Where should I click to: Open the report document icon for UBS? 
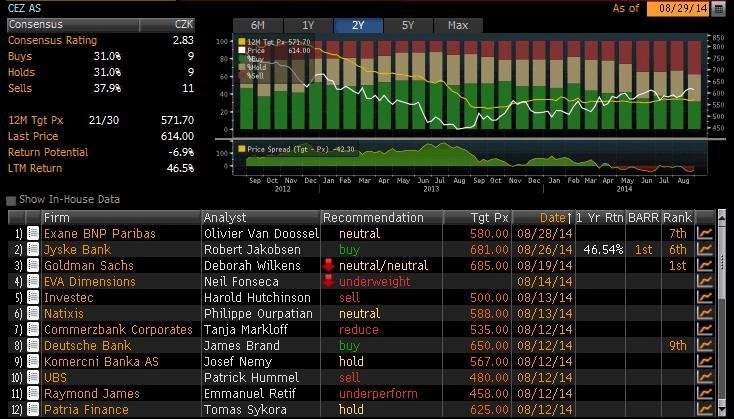(33, 377)
